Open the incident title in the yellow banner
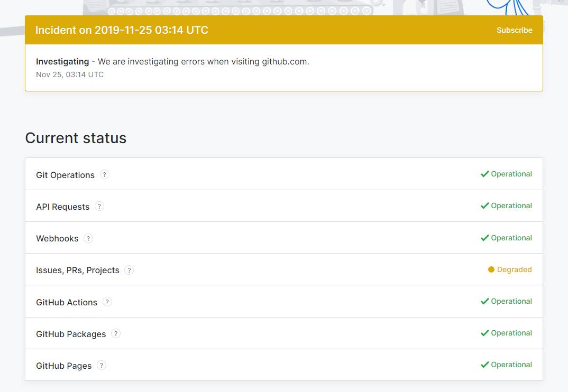The image size is (568, 392). 122,30
